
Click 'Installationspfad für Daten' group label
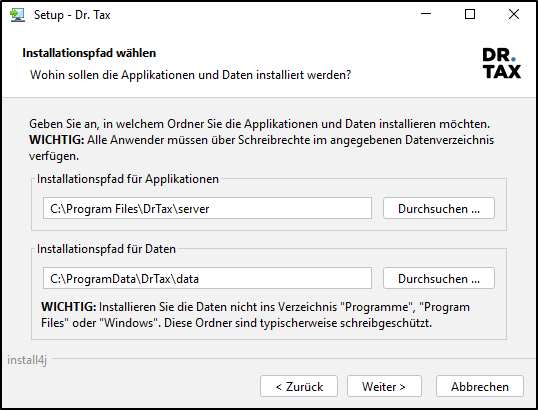(106, 249)
